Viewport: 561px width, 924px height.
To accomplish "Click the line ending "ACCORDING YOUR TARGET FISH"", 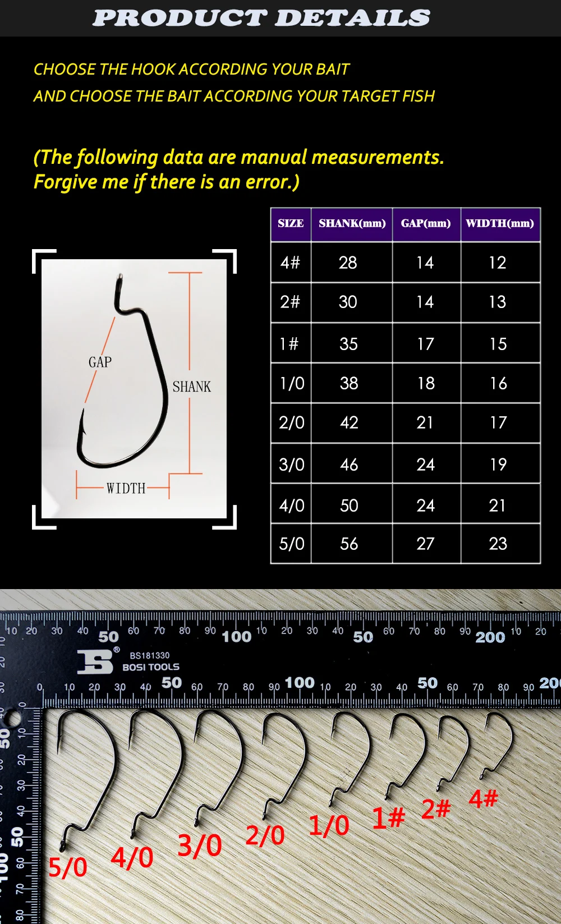I will point(234,96).
